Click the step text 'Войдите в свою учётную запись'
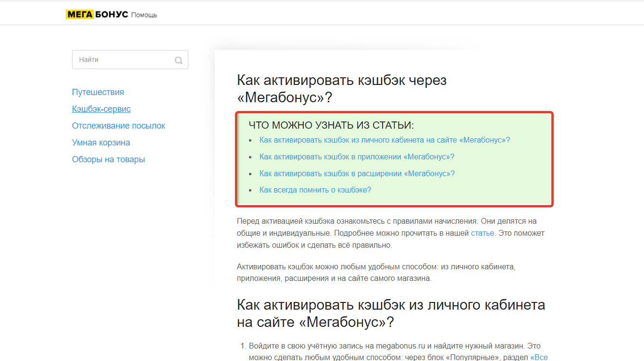This screenshot has height=361, width=644. point(398,352)
